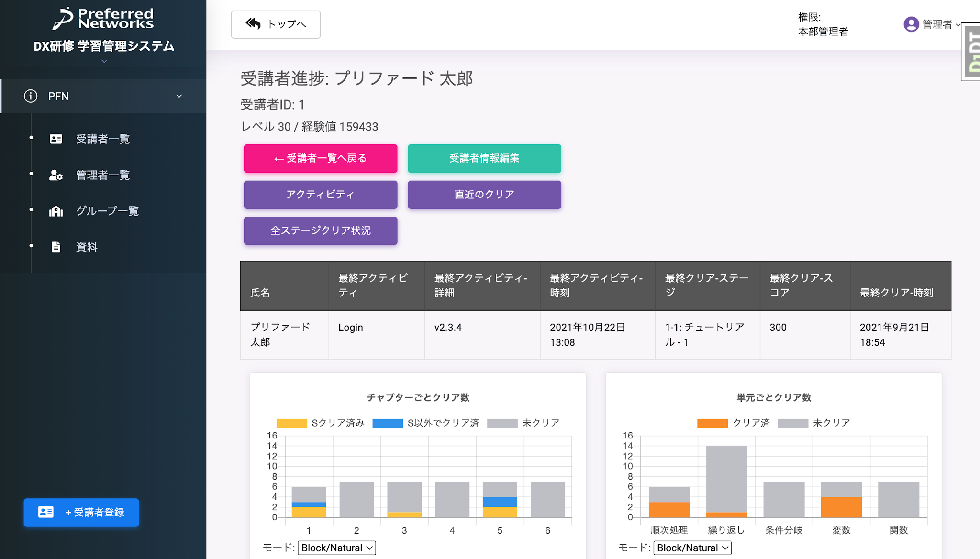The image size is (980, 559).
Task: Expand chevron below DX研修 学習管理システム title
Action: pos(104,61)
